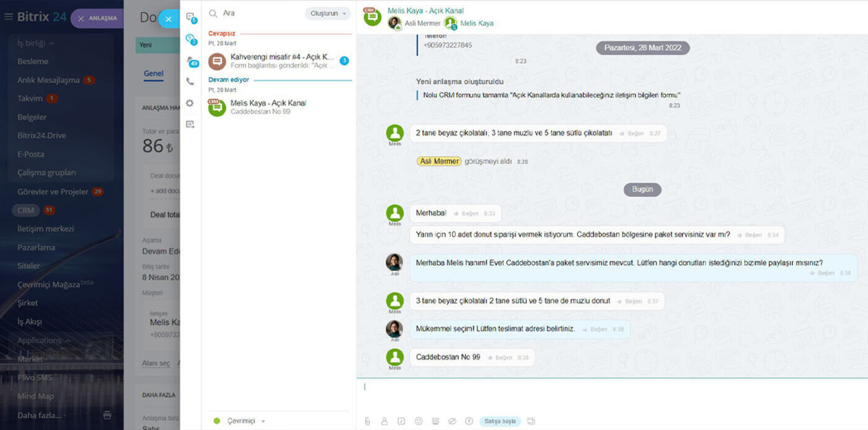The image size is (868, 430).
Task: Click the yellow Asli Mermer tag
Action: 439,161
